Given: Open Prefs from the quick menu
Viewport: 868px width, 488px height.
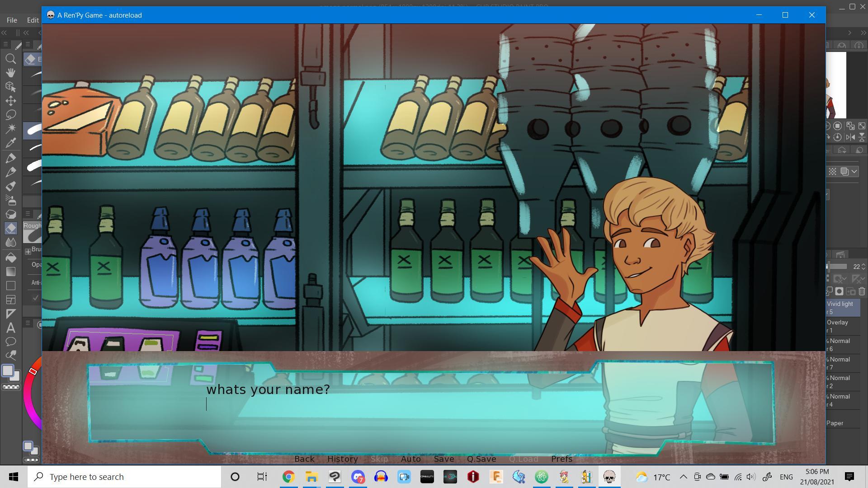Looking at the screenshot, I should pos(561,459).
